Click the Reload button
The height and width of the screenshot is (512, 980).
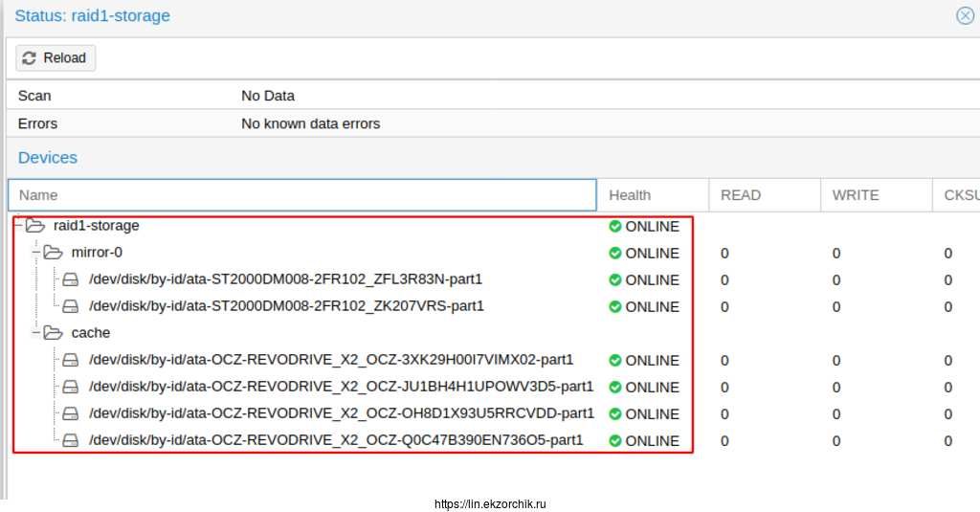click(x=55, y=58)
